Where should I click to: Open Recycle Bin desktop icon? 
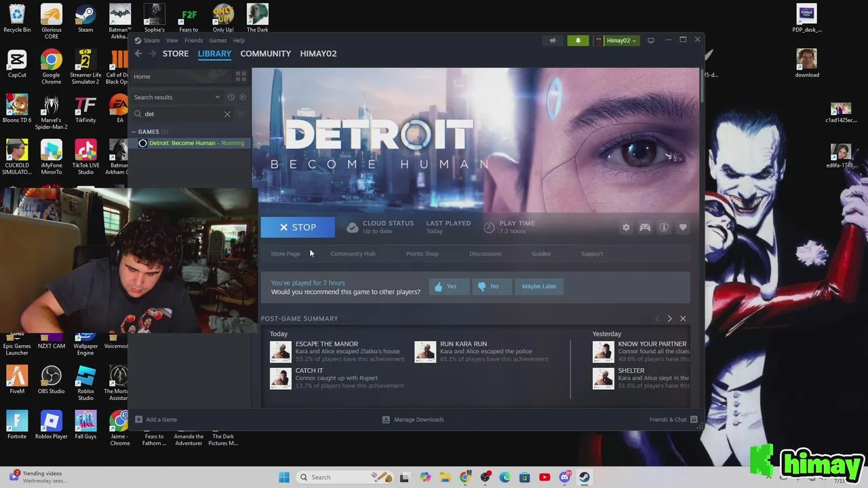(17, 18)
